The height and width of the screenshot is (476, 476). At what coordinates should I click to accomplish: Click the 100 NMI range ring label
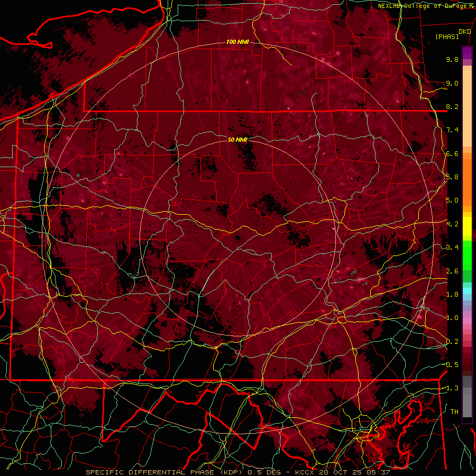click(x=237, y=42)
